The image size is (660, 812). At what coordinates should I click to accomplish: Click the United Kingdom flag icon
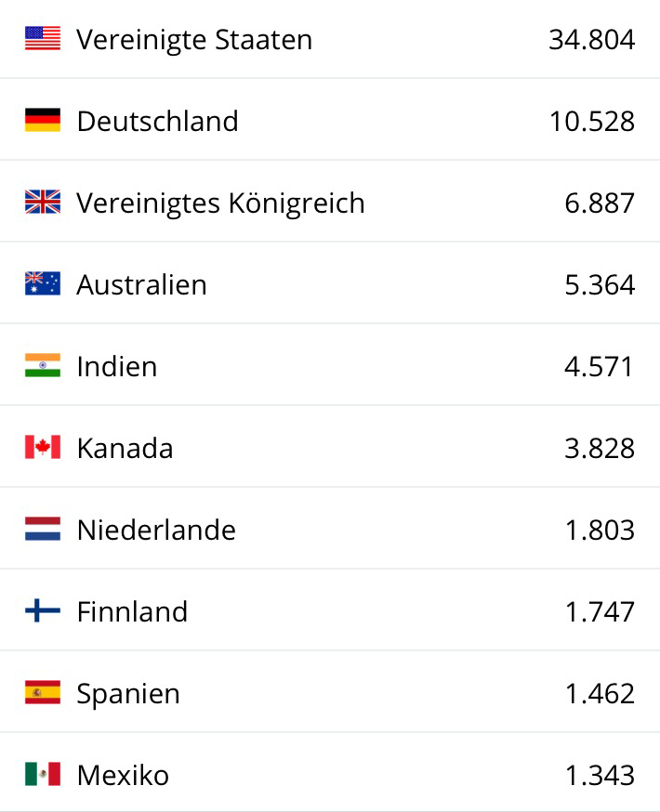click(x=43, y=202)
